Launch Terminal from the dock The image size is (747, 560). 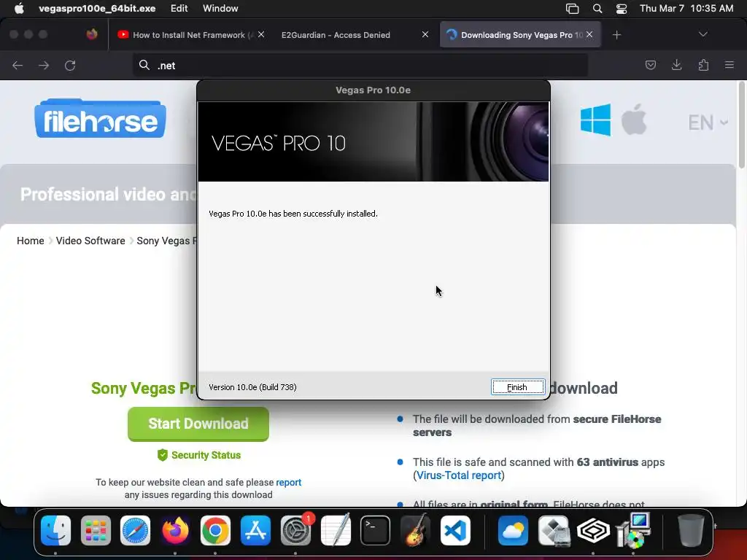tap(376, 531)
